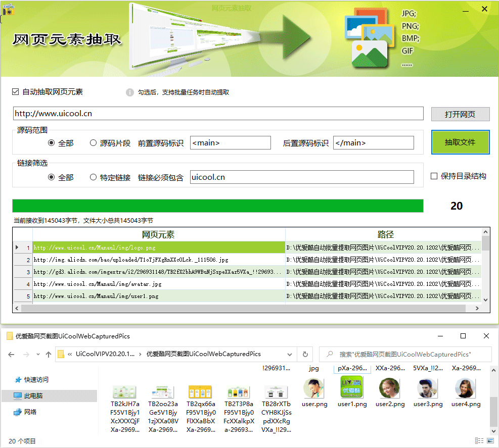
Task: Click the 网页元素 column header
Action: 158,234
